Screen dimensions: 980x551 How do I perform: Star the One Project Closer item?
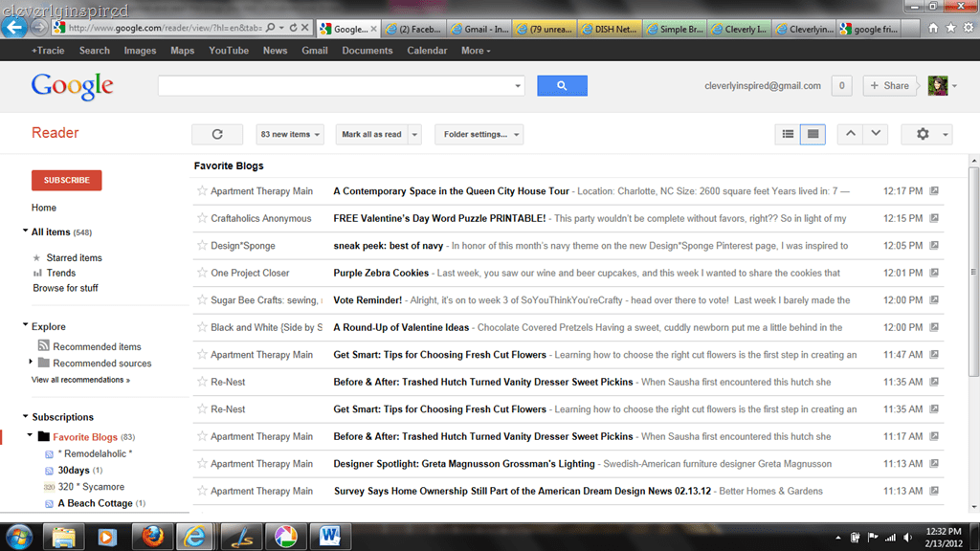coord(201,273)
